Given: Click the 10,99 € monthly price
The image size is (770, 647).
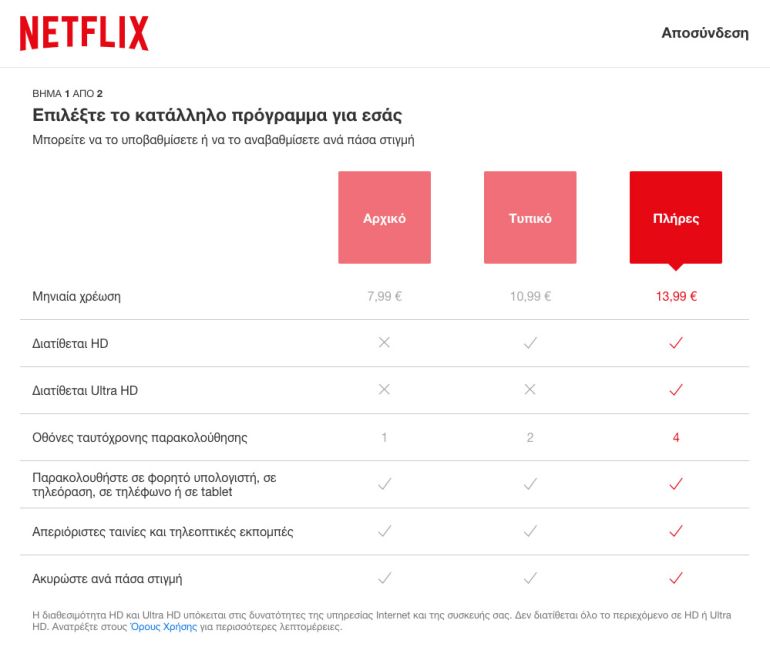Looking at the screenshot, I should [530, 296].
